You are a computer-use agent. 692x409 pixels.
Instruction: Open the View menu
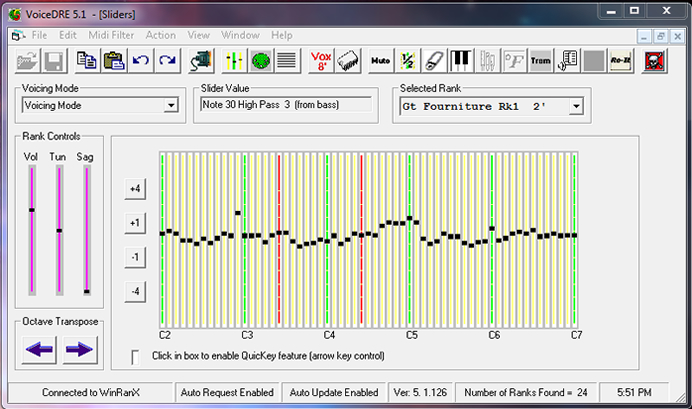[x=199, y=35]
